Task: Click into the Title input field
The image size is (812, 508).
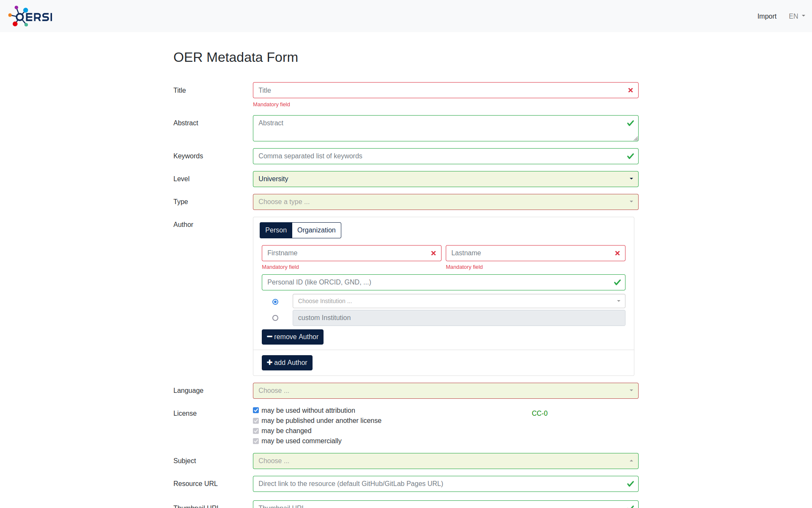Action: pos(440,90)
